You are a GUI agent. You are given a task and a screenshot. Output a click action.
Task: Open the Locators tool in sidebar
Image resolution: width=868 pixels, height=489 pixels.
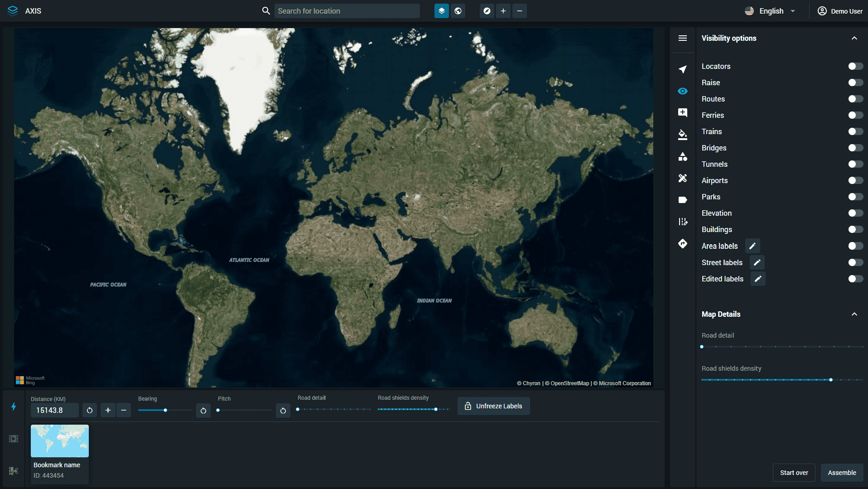(x=682, y=69)
